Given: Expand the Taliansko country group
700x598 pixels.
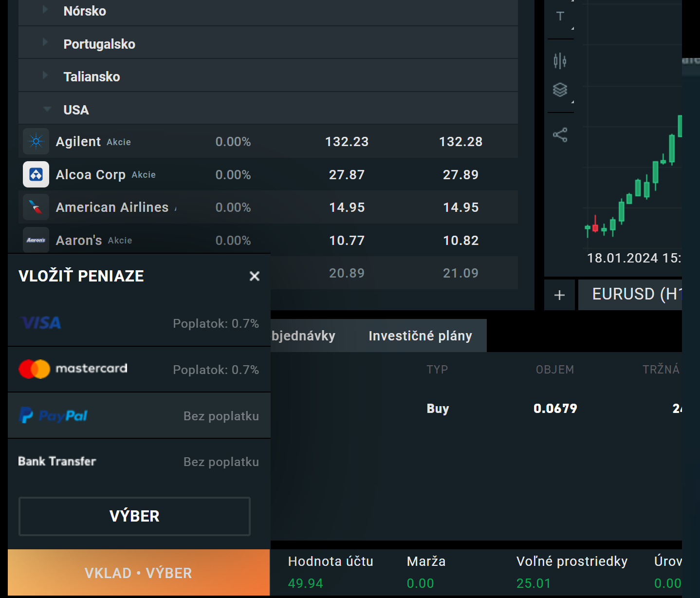Looking at the screenshot, I should tap(45, 75).
